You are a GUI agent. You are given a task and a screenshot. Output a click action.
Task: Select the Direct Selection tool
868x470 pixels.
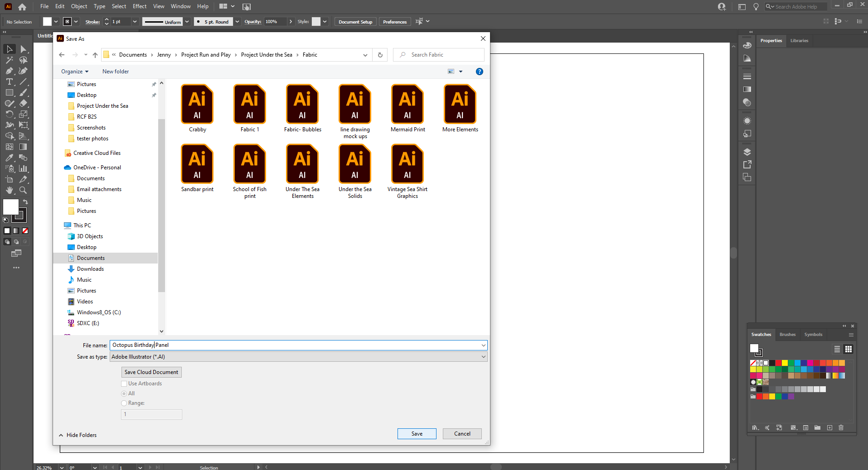tap(24, 49)
